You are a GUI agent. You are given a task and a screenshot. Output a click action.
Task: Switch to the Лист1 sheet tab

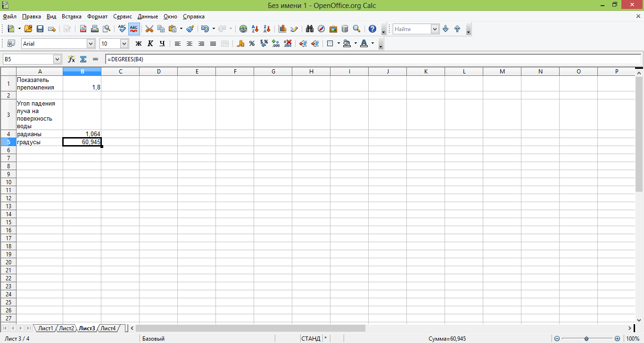46,328
